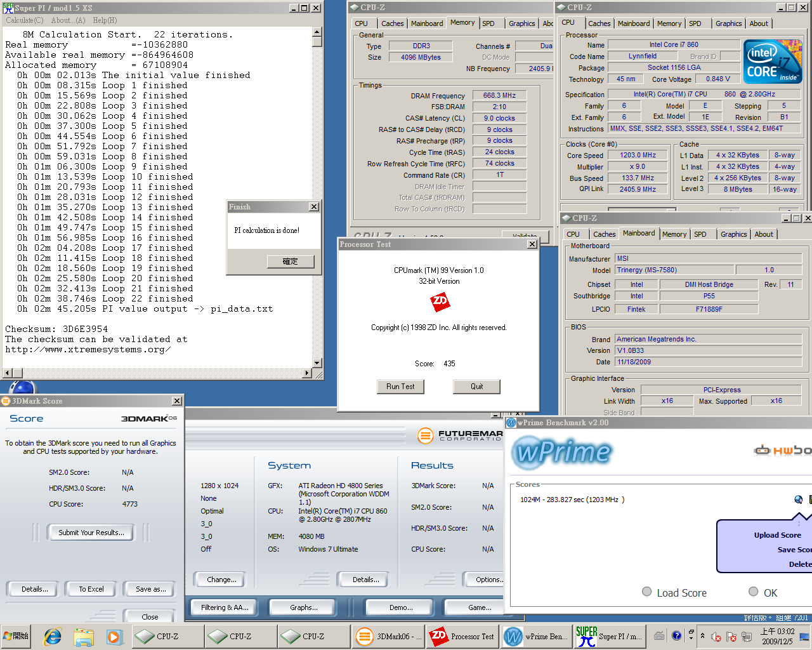Click the Start button on the taskbar
The image size is (812, 650).
(x=16, y=636)
